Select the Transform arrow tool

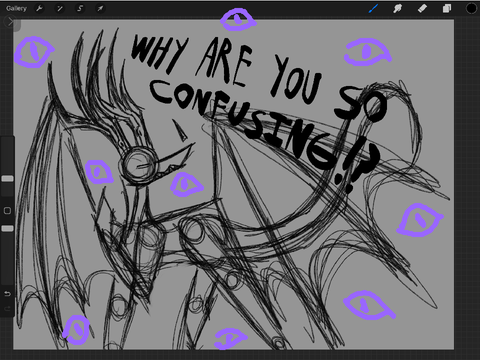(100, 9)
